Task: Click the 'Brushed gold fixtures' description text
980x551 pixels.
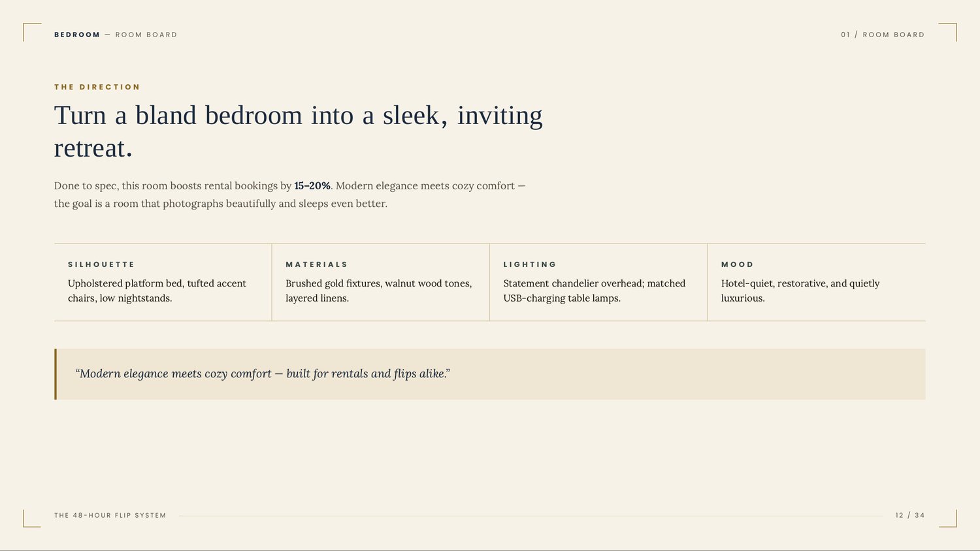Action: point(379,291)
